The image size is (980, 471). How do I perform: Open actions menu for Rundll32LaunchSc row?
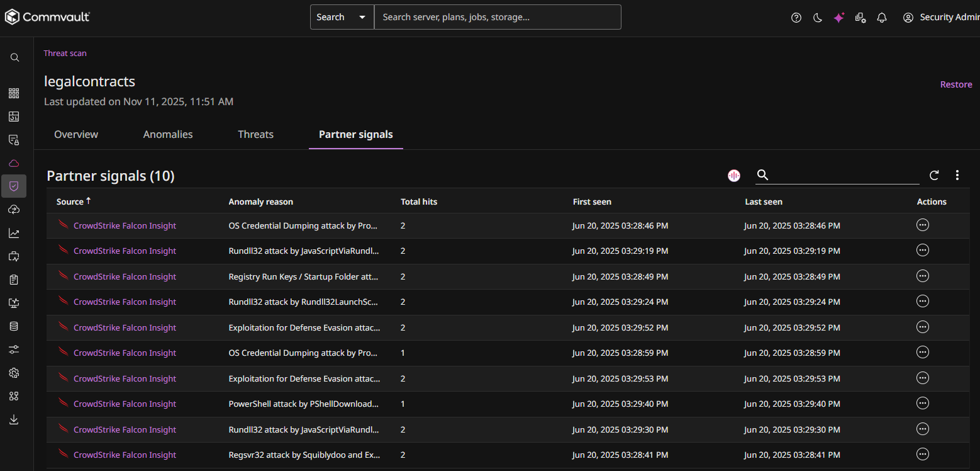click(x=923, y=301)
